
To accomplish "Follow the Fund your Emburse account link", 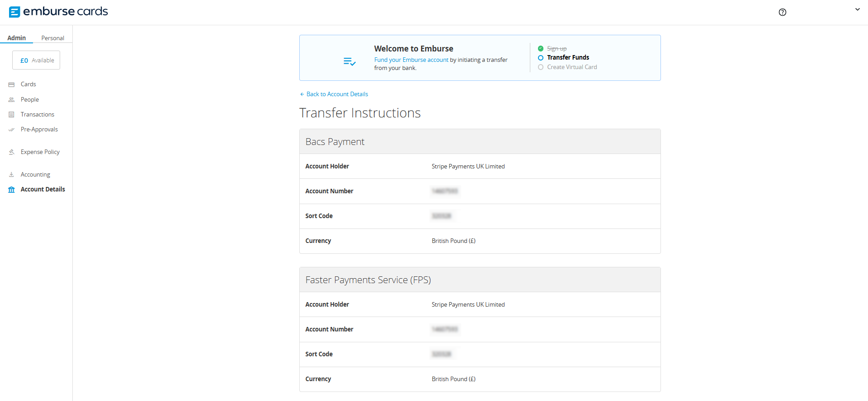I will click(x=411, y=60).
